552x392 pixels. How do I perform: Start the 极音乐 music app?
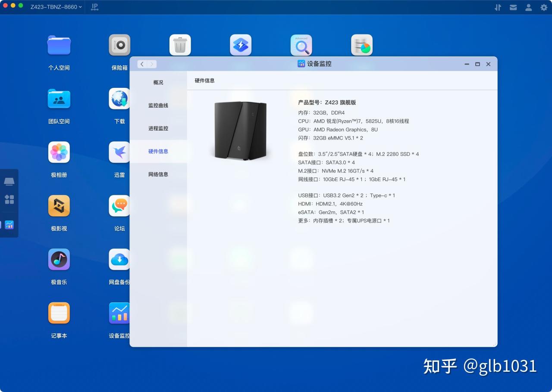click(x=59, y=259)
